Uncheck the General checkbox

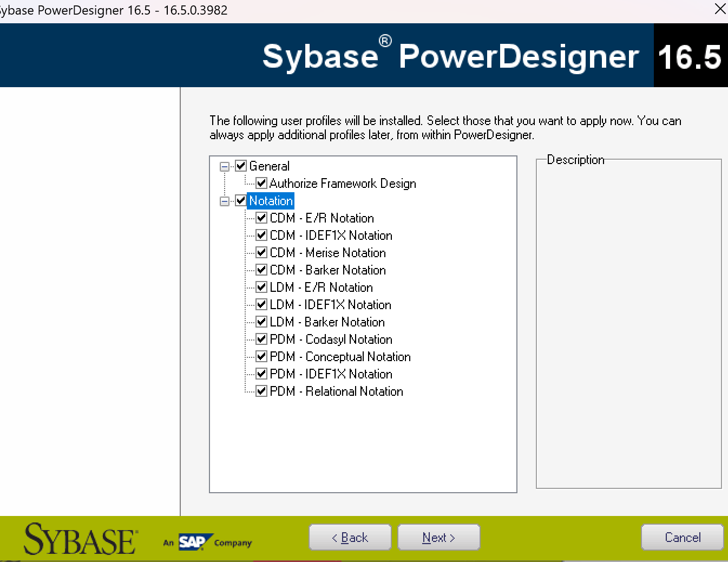point(241,166)
